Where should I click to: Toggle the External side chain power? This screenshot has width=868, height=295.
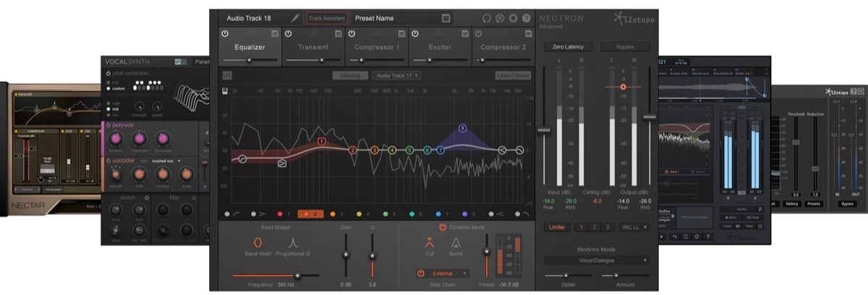(420, 273)
